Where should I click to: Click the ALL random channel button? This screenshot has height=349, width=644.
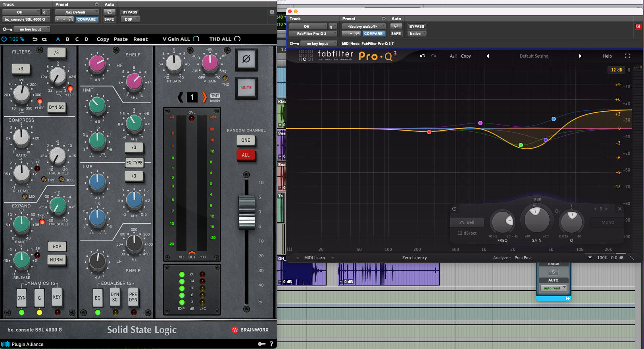click(246, 155)
